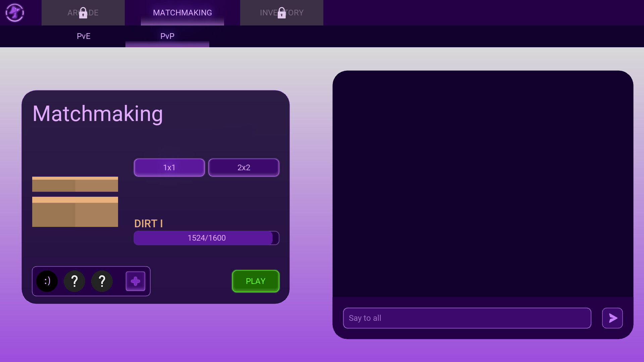Open the PvE section
Image resolution: width=644 pixels, height=362 pixels.
[84, 36]
